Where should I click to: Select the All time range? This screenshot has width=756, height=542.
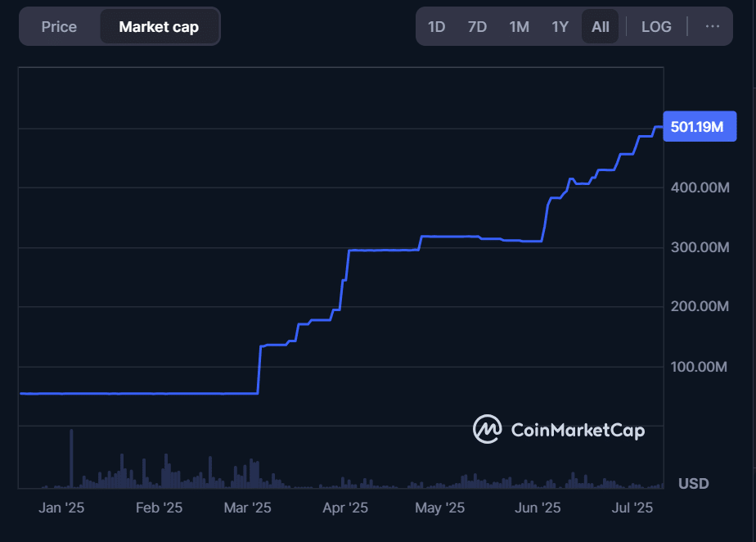pyautogui.click(x=601, y=27)
